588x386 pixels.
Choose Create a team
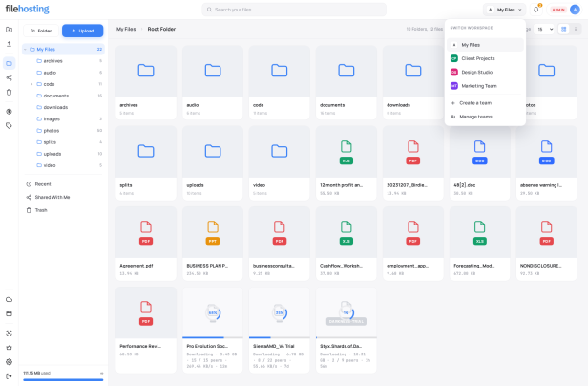tap(485, 103)
